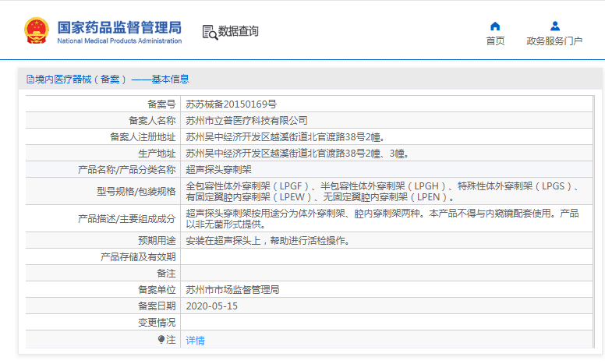Click the lightbulb icon beside 注
The height and width of the screenshot is (364, 605).
pyautogui.click(x=161, y=339)
